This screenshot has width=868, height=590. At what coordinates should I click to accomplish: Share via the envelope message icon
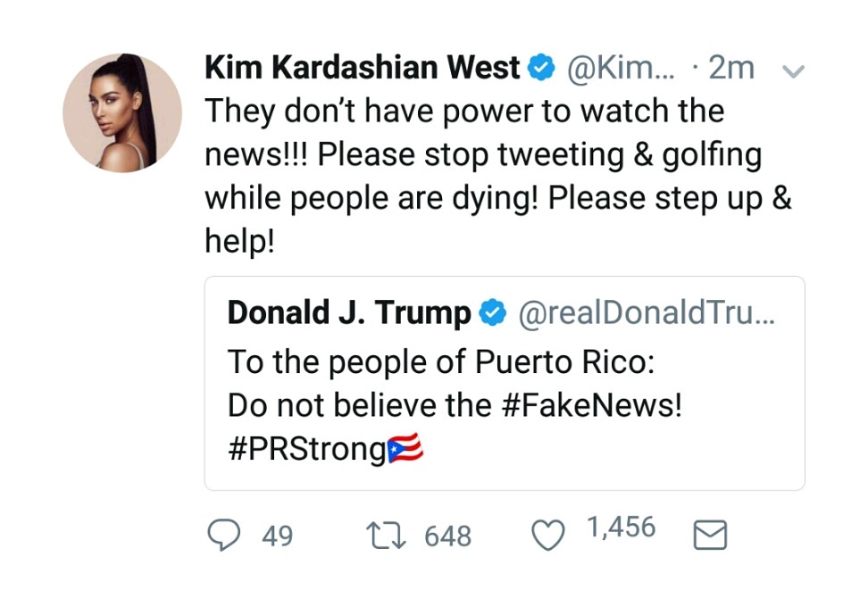(x=710, y=535)
